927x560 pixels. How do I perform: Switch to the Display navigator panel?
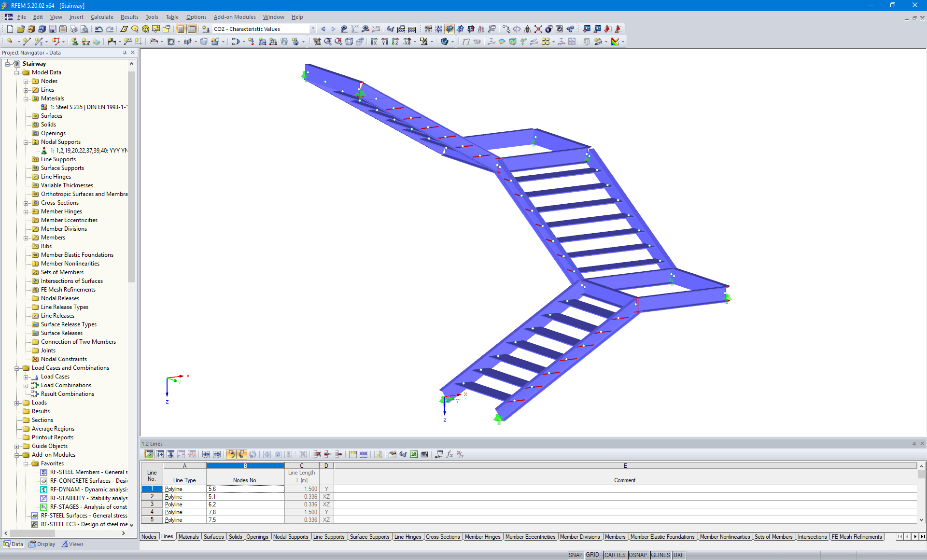click(42, 544)
